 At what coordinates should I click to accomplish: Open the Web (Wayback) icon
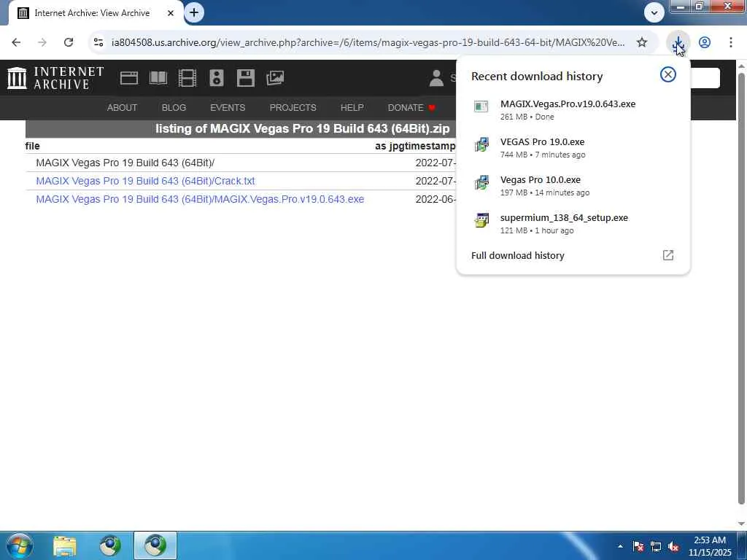click(128, 78)
